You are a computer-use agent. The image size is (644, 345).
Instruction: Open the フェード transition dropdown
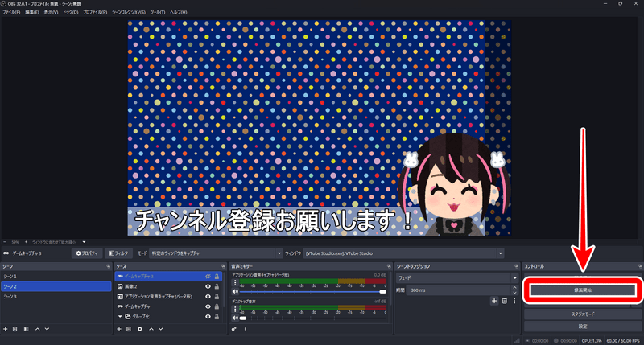456,277
